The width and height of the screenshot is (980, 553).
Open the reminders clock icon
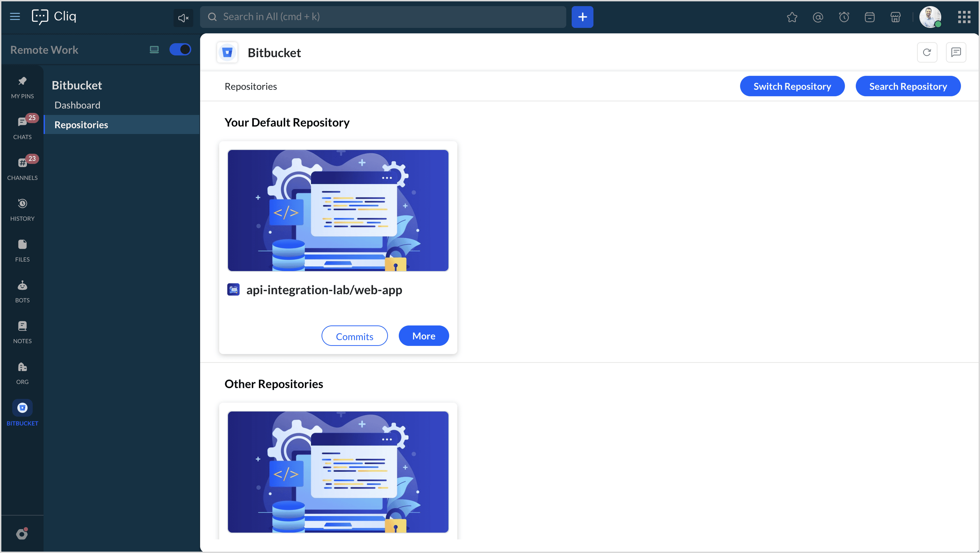(x=844, y=17)
